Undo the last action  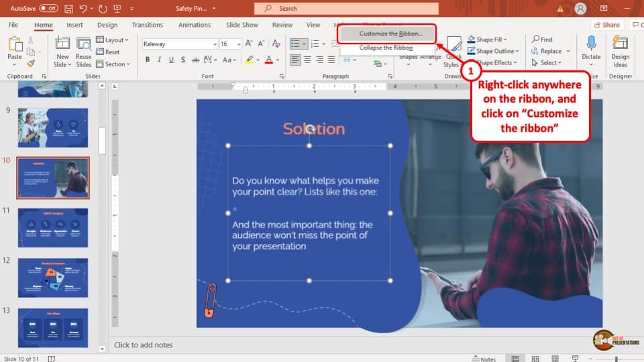pos(83,8)
